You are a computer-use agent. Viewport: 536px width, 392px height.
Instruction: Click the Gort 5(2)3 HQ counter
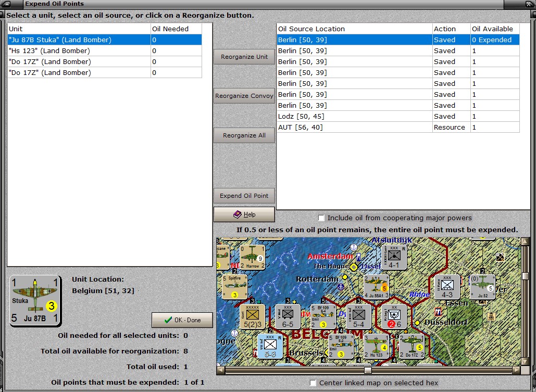coord(252,317)
